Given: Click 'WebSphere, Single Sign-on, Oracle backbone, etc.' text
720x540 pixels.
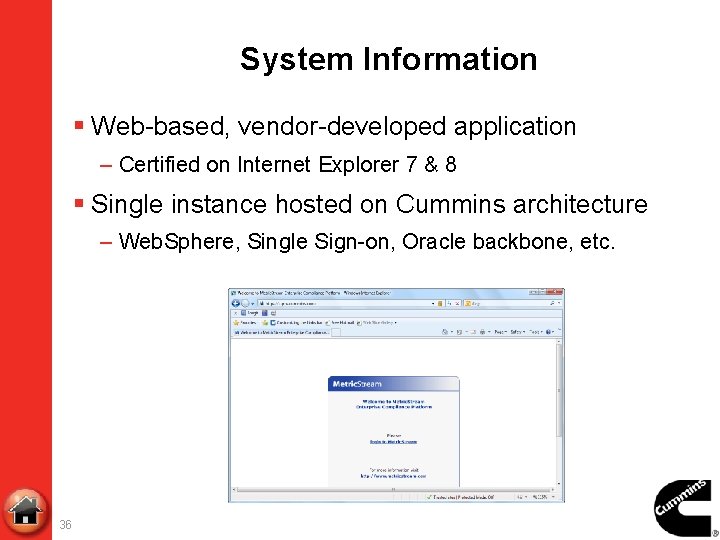Looking at the screenshot, I should [367, 242].
